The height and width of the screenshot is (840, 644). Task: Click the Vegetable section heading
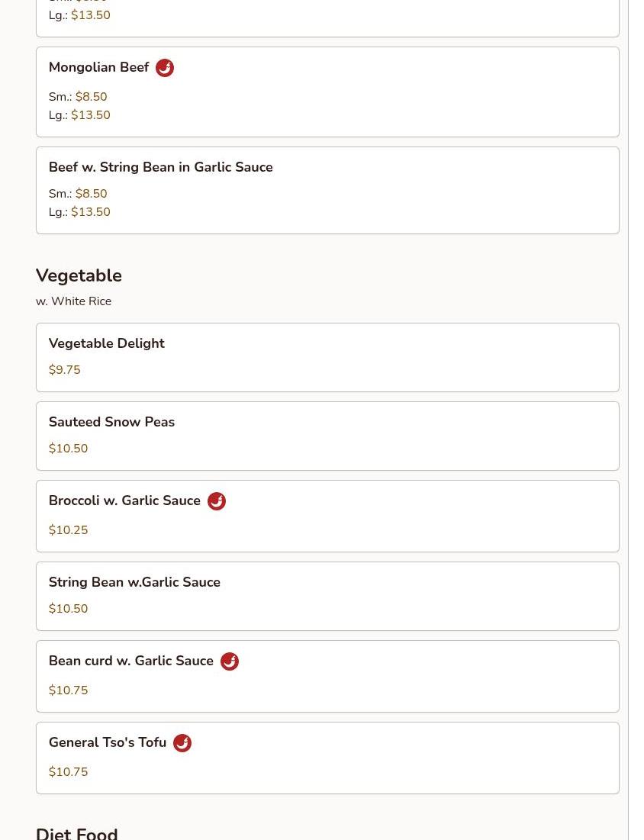pos(79,275)
